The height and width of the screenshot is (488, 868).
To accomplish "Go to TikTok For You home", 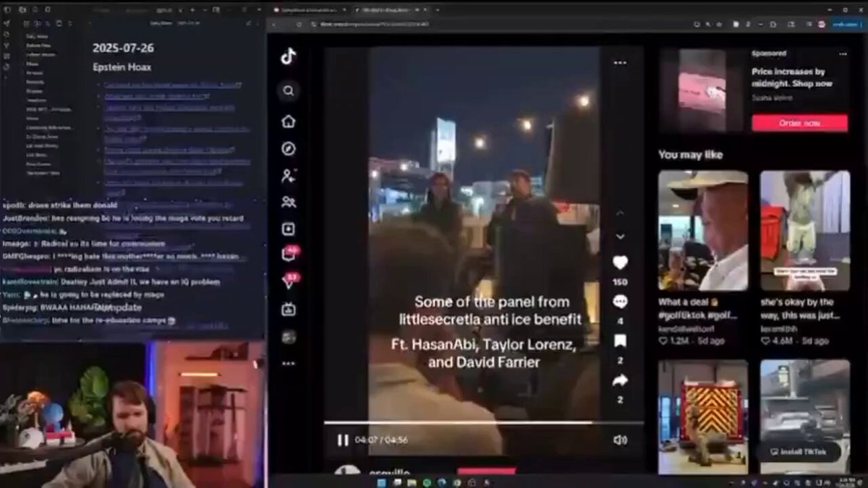I will point(289,121).
